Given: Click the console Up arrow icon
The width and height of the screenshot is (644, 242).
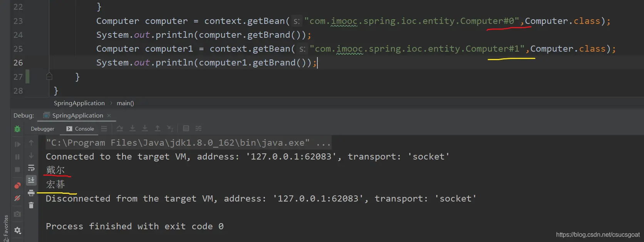Looking at the screenshot, I should pyautogui.click(x=31, y=143).
